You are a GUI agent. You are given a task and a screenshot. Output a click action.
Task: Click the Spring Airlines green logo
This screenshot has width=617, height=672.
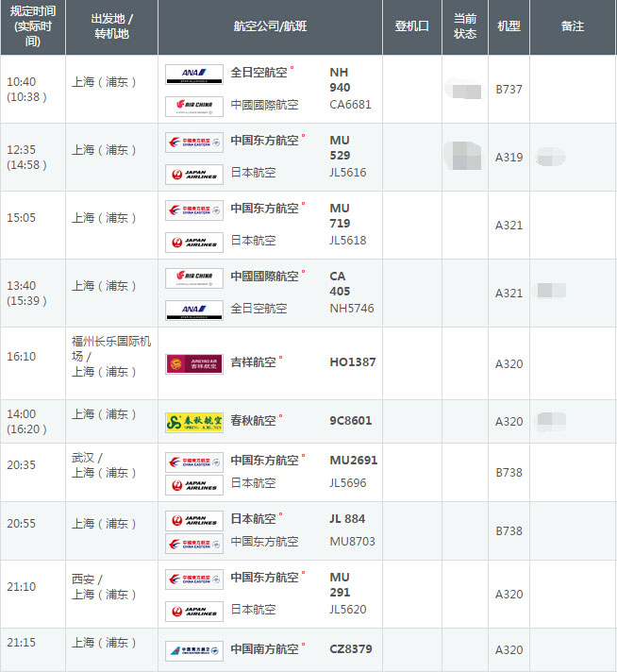[x=194, y=422]
